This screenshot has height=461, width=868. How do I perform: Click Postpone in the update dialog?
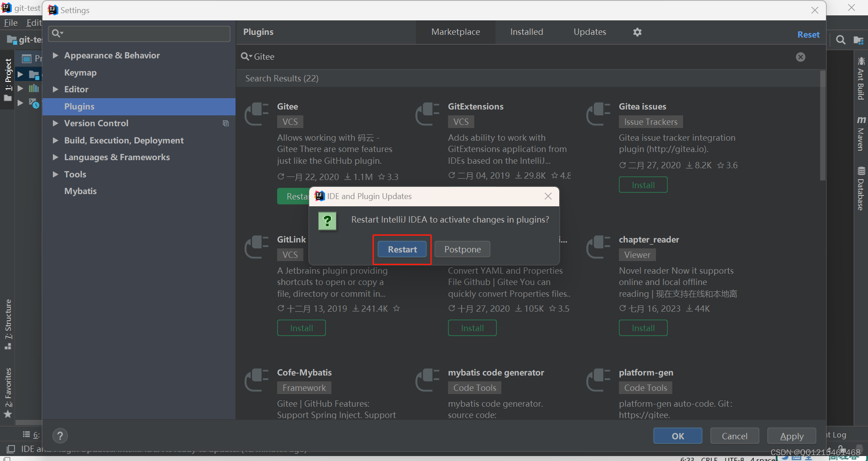pos(462,249)
